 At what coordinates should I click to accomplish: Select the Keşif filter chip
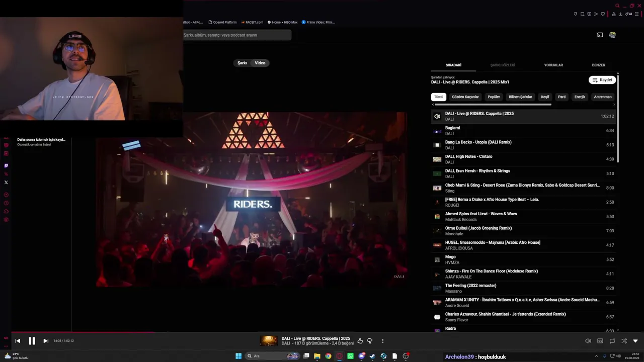[545, 97]
